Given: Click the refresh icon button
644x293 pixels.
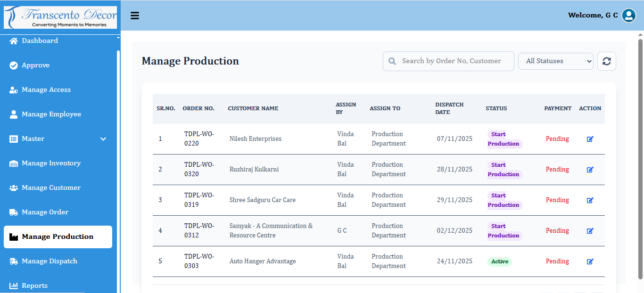Looking at the screenshot, I should click(606, 61).
